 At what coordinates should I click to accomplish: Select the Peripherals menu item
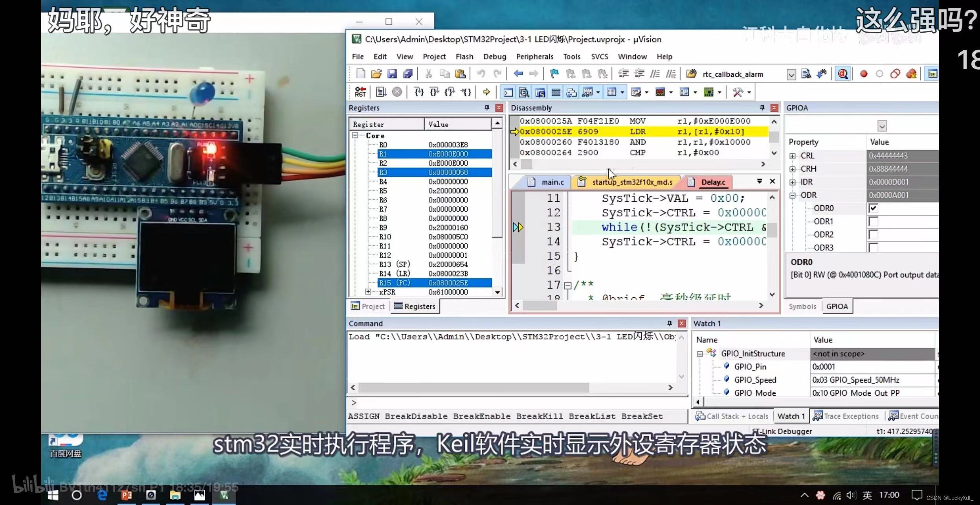(x=534, y=56)
